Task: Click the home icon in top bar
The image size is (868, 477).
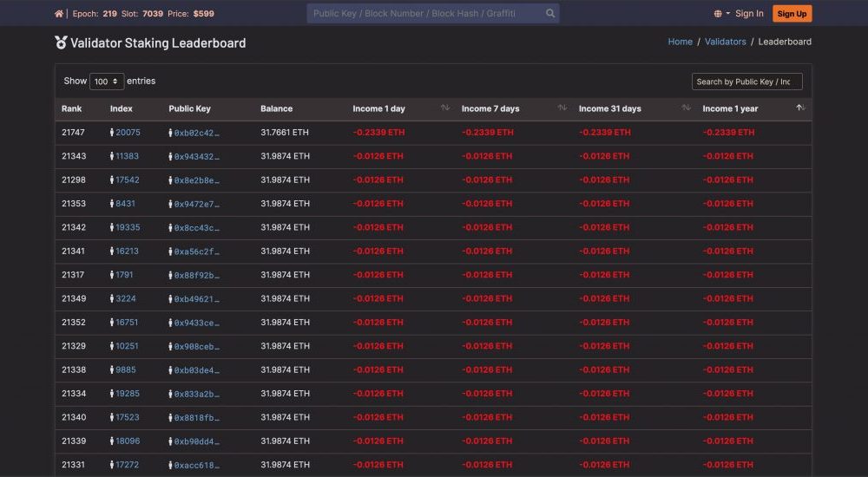Action: (x=59, y=14)
